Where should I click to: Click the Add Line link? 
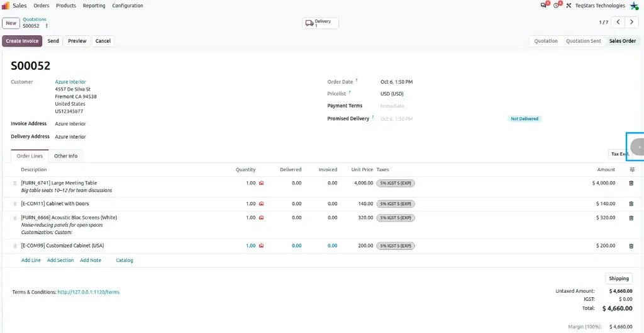(31, 260)
